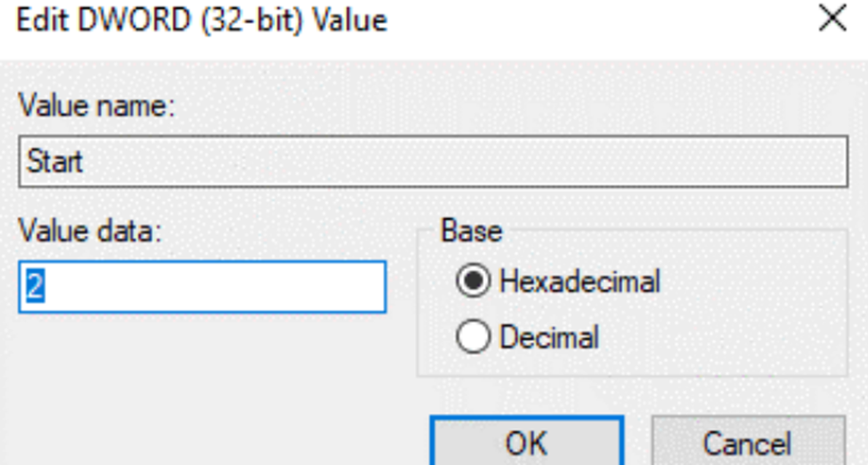Click the Hexadecimal option's text label
This screenshot has height=465, width=868.
click(x=580, y=282)
